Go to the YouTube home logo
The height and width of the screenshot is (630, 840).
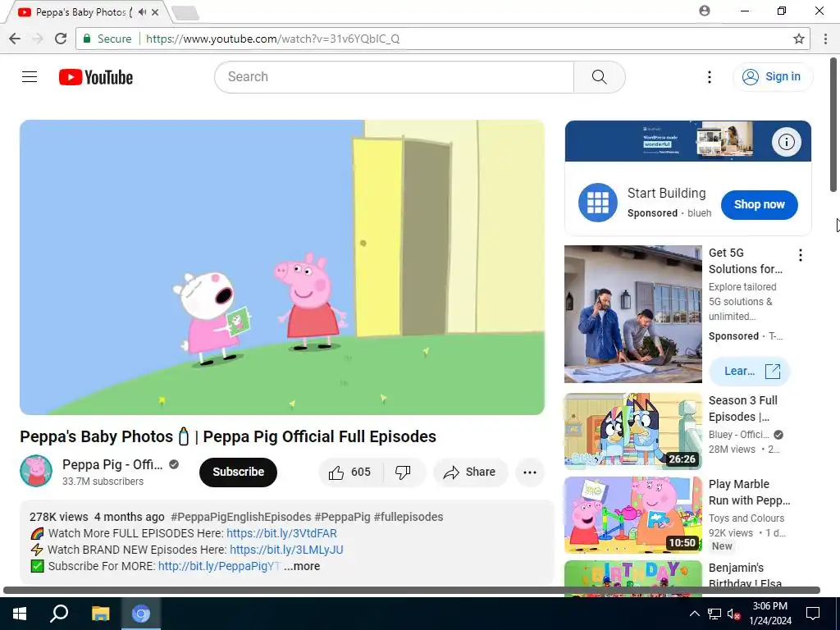[x=96, y=77]
